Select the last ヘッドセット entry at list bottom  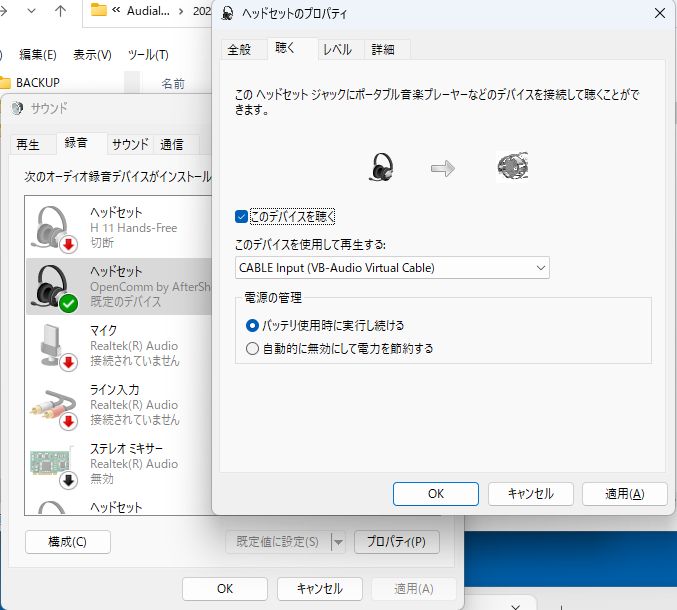coord(119,506)
